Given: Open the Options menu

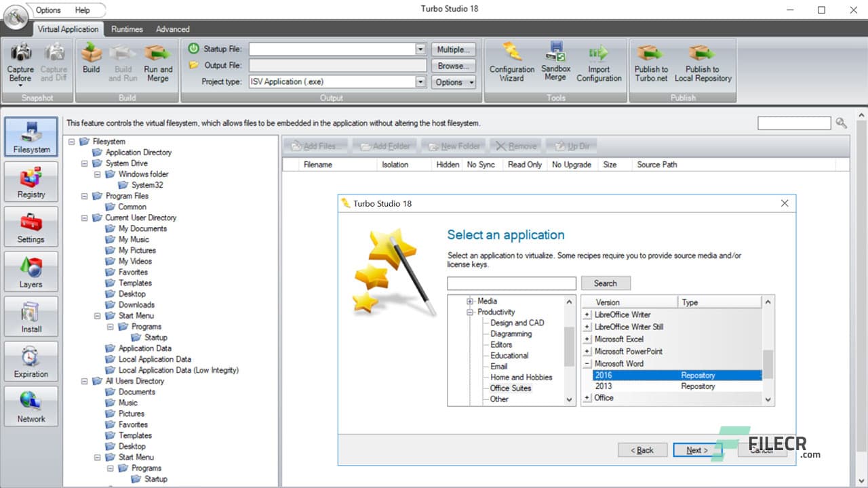Looking at the screenshot, I should click(x=47, y=9).
